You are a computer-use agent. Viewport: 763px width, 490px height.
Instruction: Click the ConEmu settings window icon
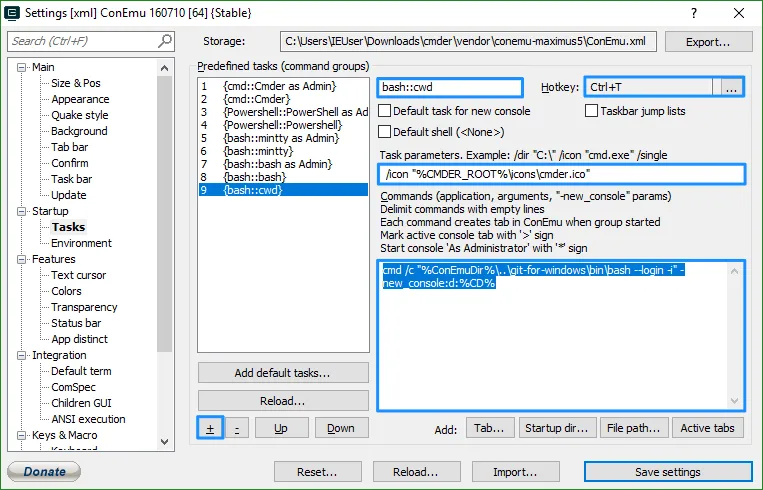click(12, 13)
